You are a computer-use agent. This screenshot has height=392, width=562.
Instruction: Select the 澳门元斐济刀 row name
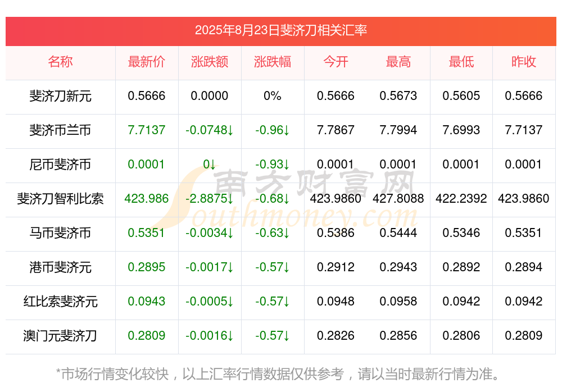[x=60, y=336]
